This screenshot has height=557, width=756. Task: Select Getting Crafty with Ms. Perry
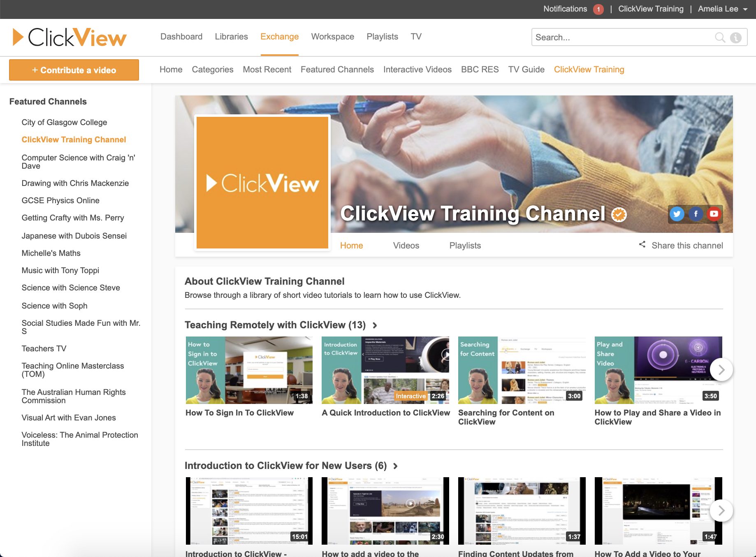pos(72,218)
